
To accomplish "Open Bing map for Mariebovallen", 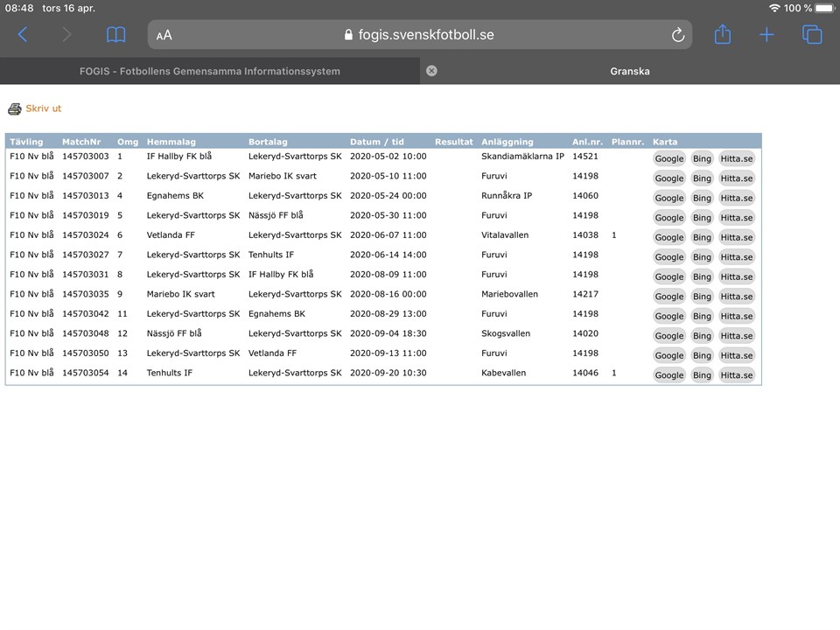I will [702, 297].
